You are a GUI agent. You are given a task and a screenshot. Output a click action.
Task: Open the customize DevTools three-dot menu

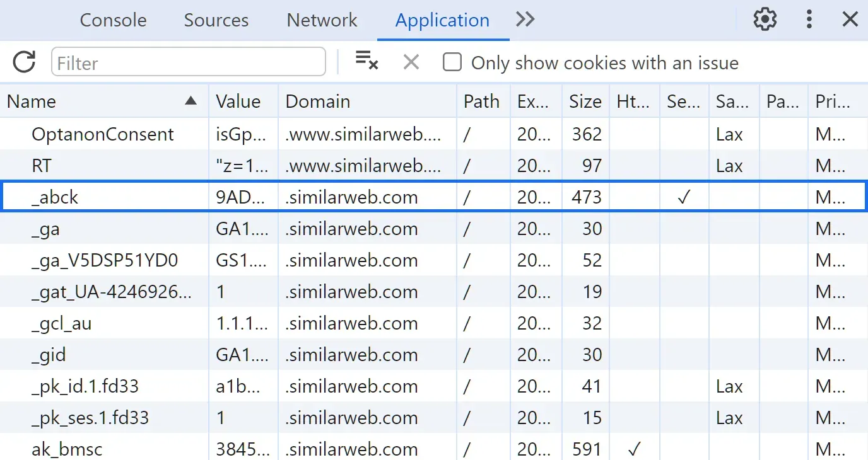809,20
